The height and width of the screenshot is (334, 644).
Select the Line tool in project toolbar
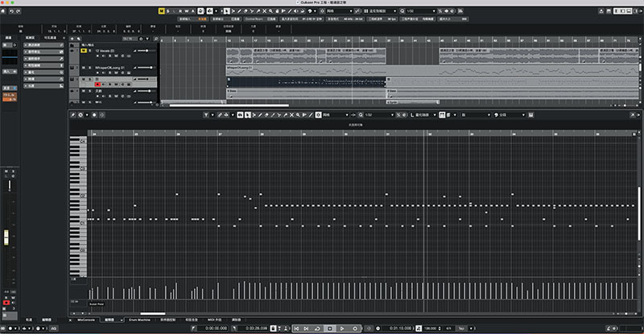tap(290, 11)
